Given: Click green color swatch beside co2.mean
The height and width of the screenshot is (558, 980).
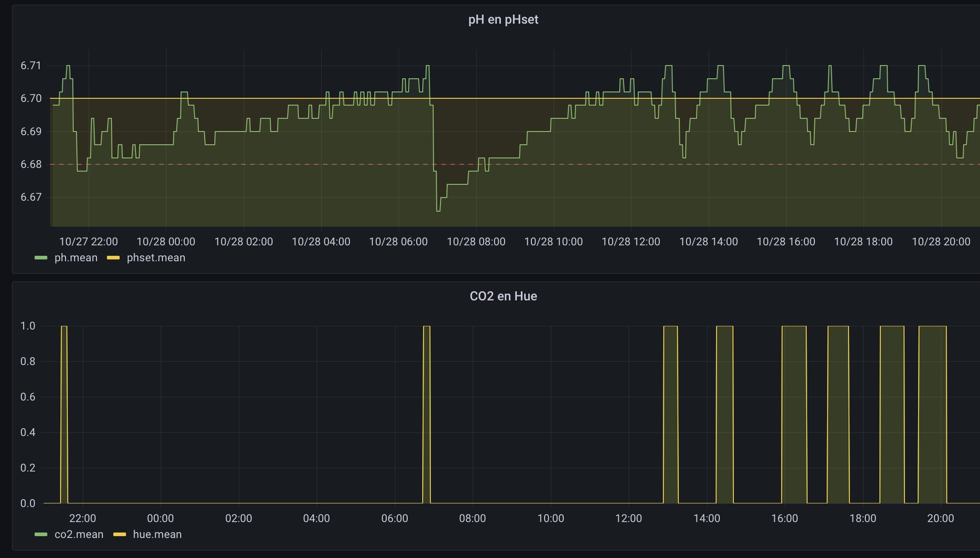Looking at the screenshot, I should [41, 534].
